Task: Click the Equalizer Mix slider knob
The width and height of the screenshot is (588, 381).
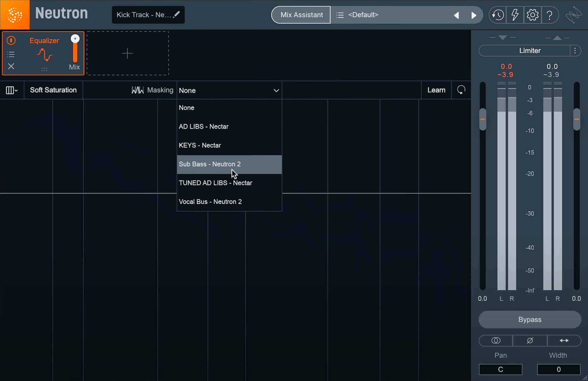Action: [x=75, y=39]
